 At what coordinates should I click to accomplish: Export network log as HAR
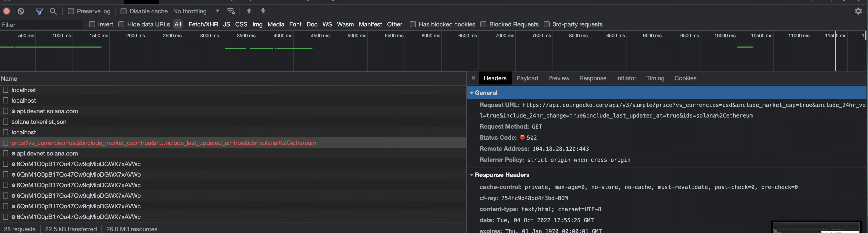click(263, 11)
